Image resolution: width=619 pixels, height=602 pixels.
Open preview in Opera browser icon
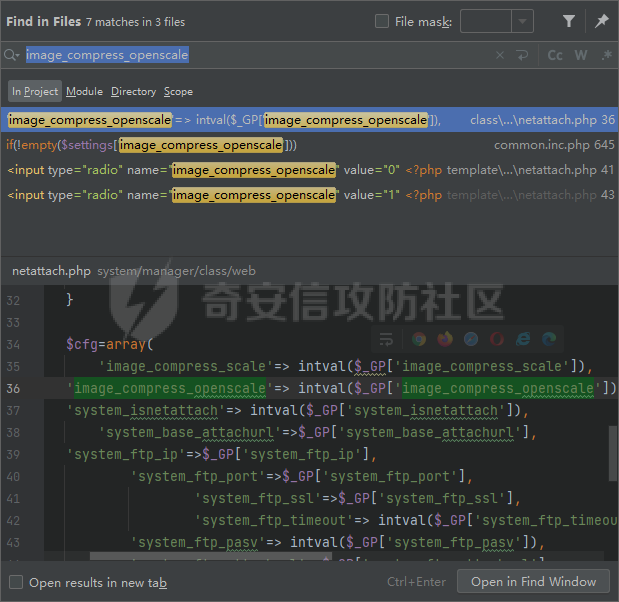497,339
